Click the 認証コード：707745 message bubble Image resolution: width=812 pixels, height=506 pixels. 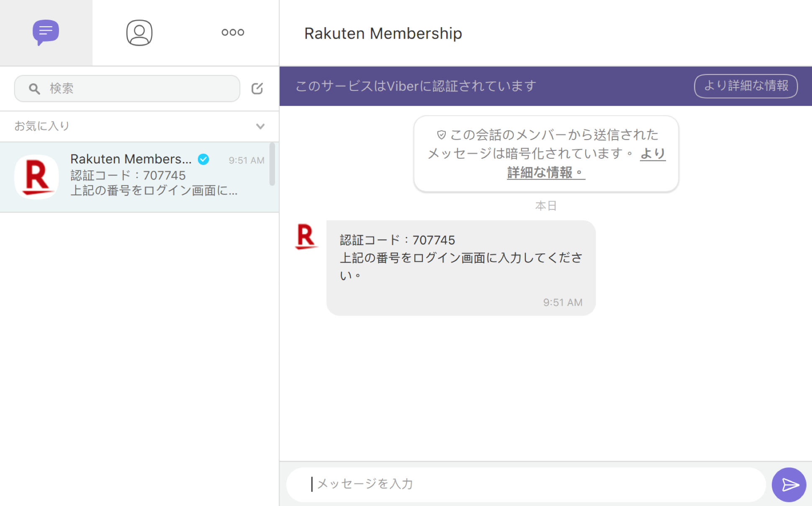click(x=461, y=268)
